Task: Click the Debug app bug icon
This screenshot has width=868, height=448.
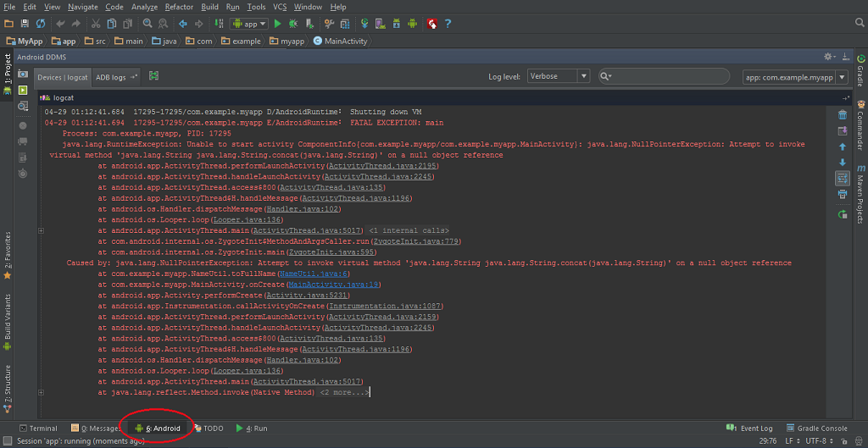Action: tap(293, 24)
